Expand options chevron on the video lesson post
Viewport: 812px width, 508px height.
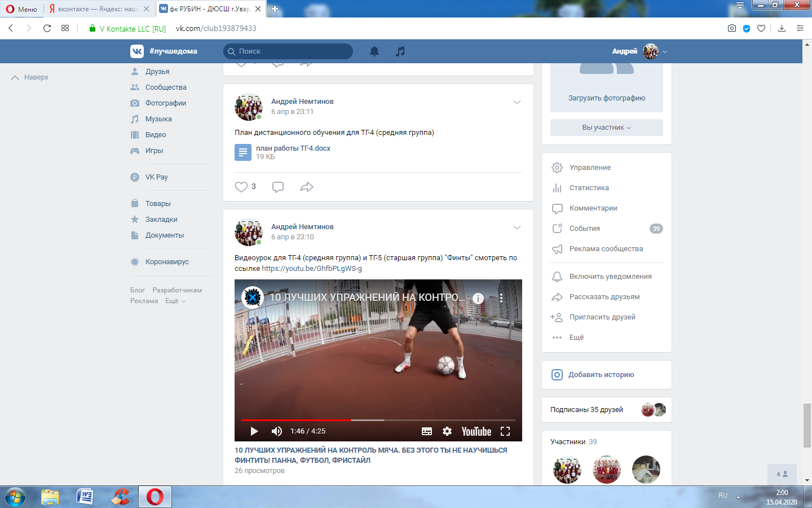point(517,227)
